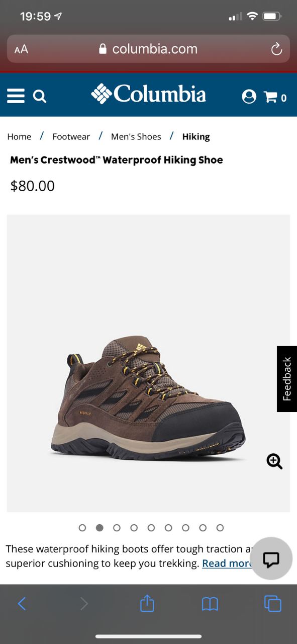
Task: View the shopping cart
Action: pos(275,97)
